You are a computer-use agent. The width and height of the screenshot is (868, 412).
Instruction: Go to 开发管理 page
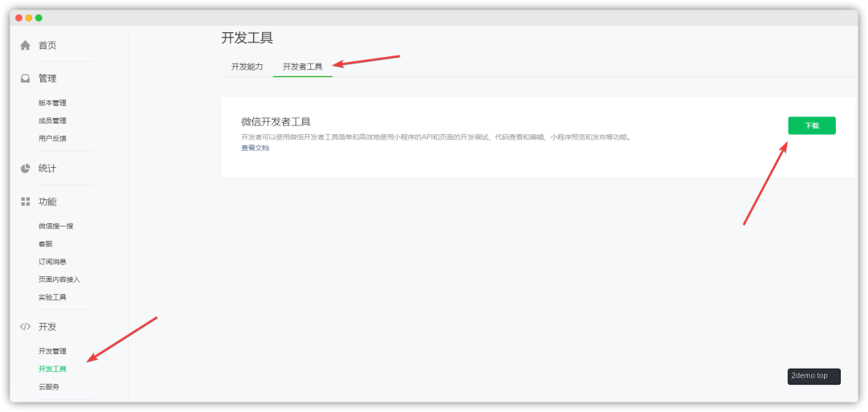tap(52, 351)
